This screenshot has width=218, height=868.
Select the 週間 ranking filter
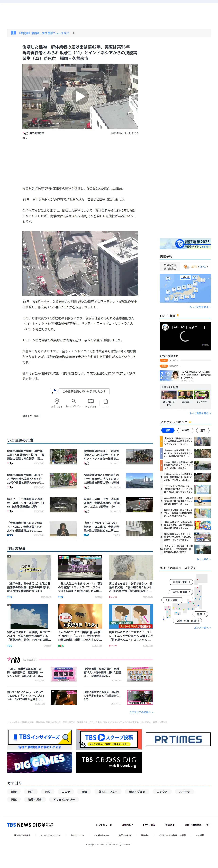coord(203,430)
